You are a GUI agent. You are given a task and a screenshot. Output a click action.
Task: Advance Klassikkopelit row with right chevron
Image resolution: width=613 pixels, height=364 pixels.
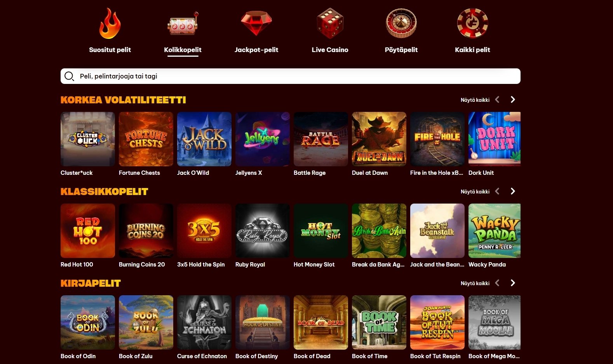[x=513, y=191]
